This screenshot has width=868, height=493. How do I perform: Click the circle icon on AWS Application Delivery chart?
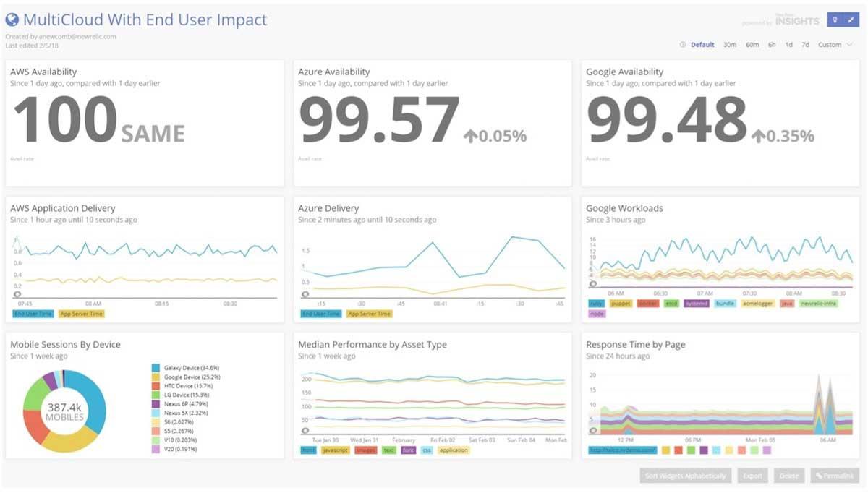17,294
